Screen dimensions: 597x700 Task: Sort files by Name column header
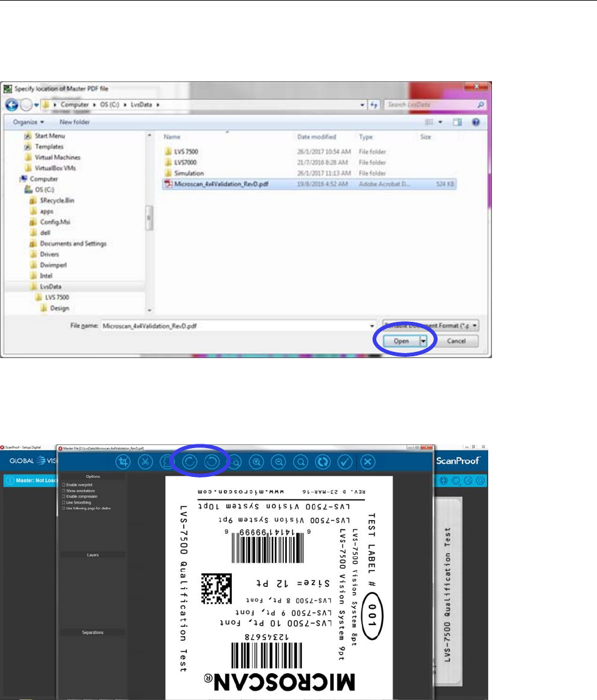(x=172, y=137)
